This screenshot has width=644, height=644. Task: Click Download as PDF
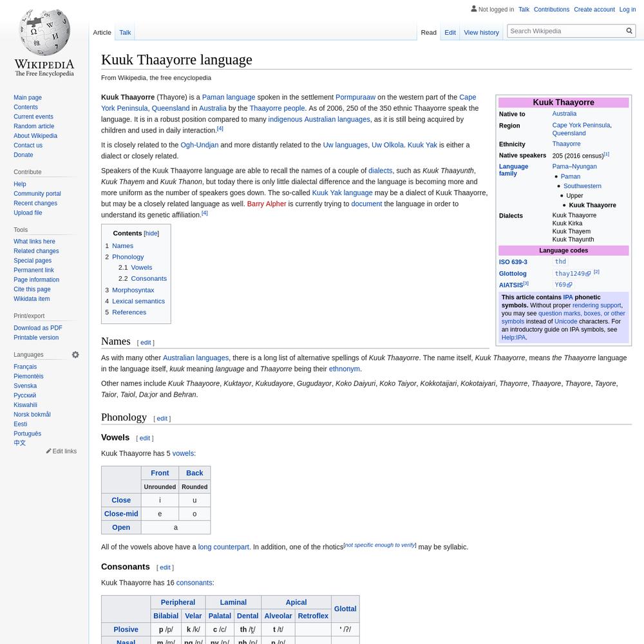click(38, 328)
